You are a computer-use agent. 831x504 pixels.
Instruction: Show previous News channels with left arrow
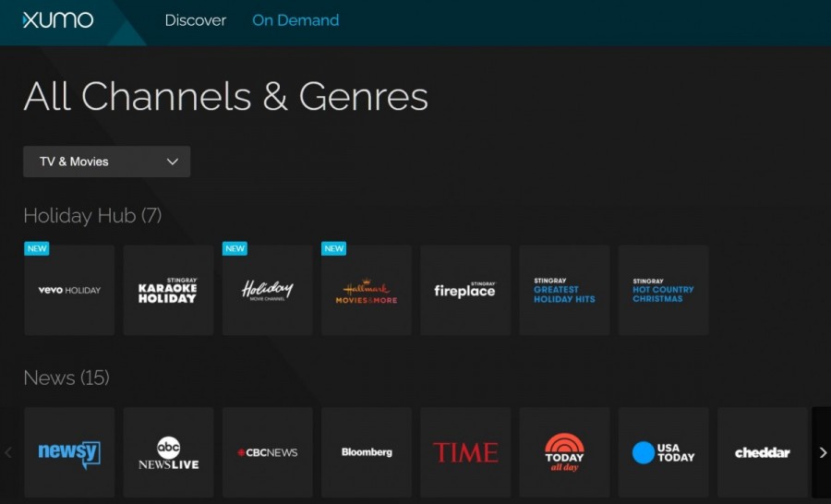8,452
